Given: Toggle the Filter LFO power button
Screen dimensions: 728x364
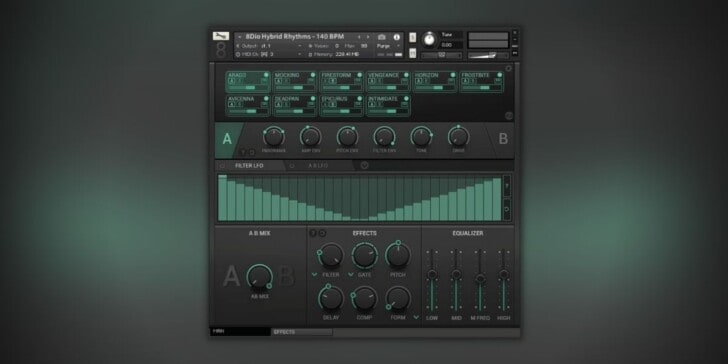Looking at the screenshot, I should [x=222, y=165].
